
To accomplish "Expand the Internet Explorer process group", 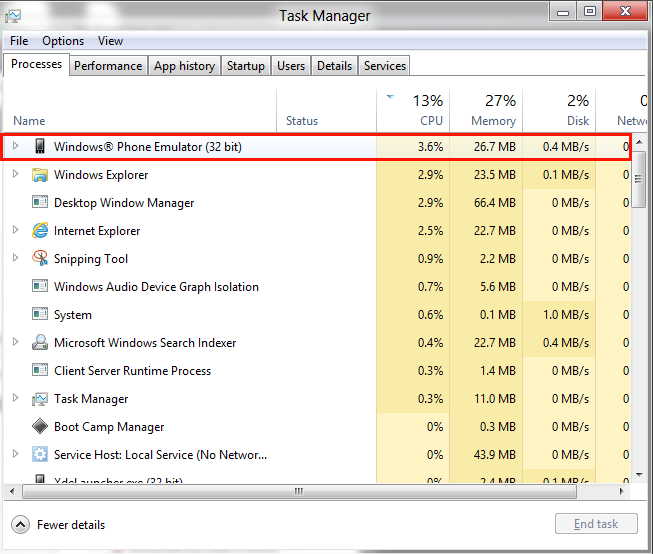I will tap(15, 230).
